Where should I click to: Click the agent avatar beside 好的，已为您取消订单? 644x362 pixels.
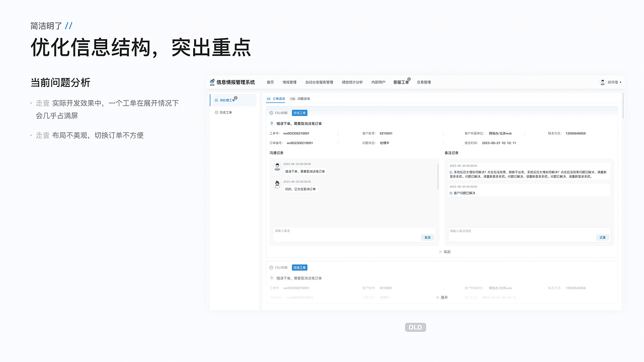[277, 185]
